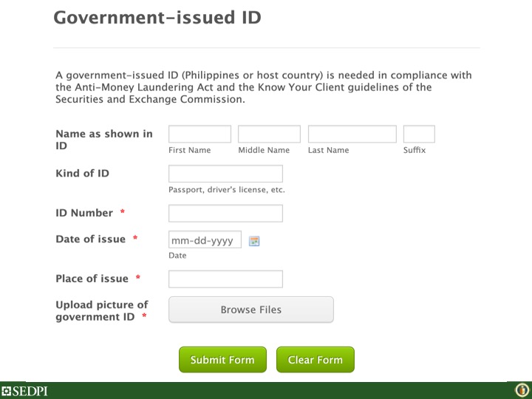Click the Date of issue label
Screen dimensions: 532x399
coord(90,239)
